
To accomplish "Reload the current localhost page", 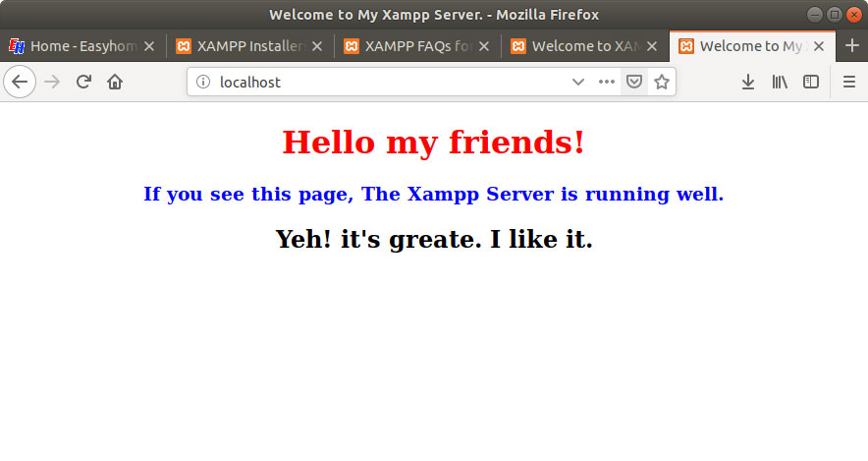I will pos(83,82).
